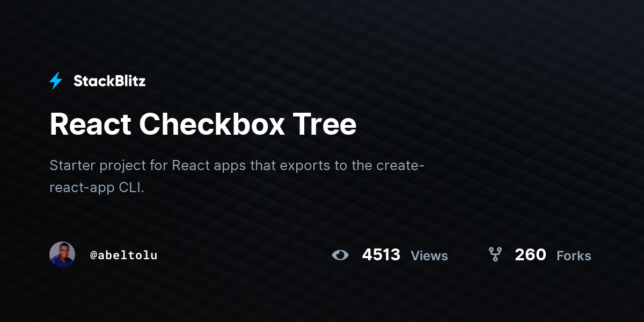Click the 260 forks count
The image size is (644, 322).
[530, 254]
